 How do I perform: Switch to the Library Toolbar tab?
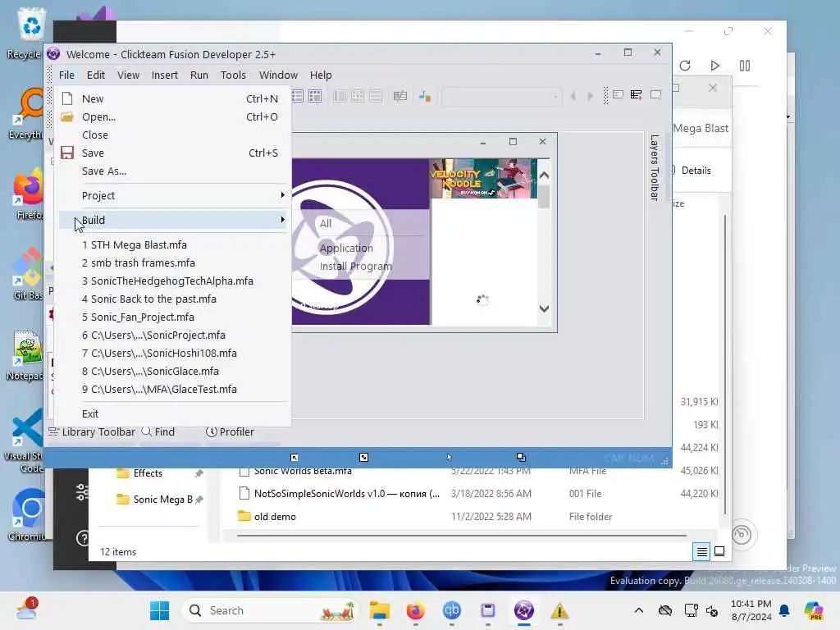pyautogui.click(x=92, y=431)
